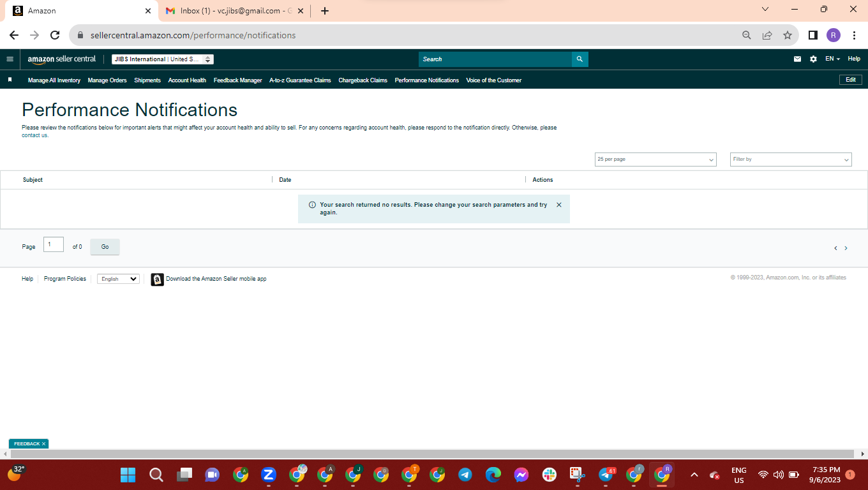Close the Gmail Inbox tab
The height and width of the screenshot is (490, 868).
(301, 11)
